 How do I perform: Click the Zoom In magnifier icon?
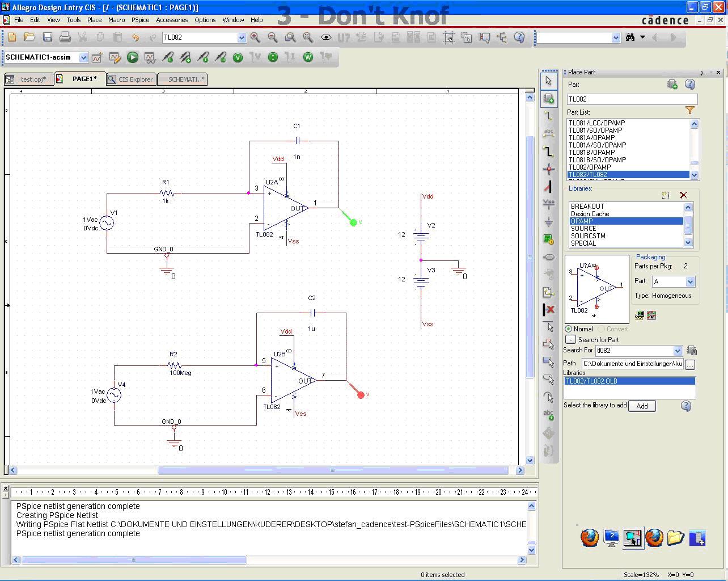(x=255, y=37)
